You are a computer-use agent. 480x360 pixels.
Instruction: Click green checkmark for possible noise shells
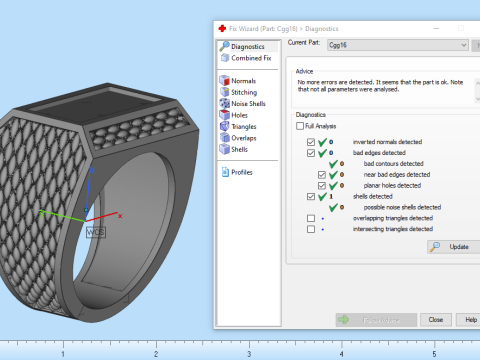[333, 207]
